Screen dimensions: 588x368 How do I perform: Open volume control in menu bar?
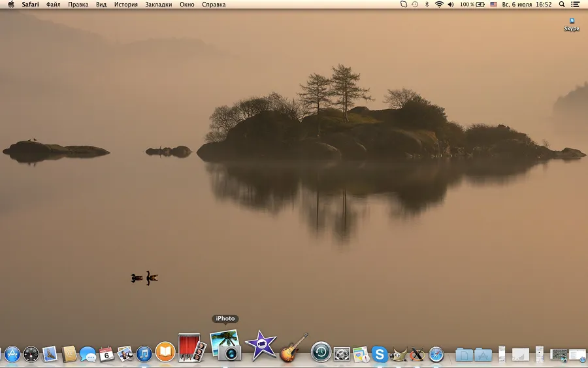coord(451,5)
